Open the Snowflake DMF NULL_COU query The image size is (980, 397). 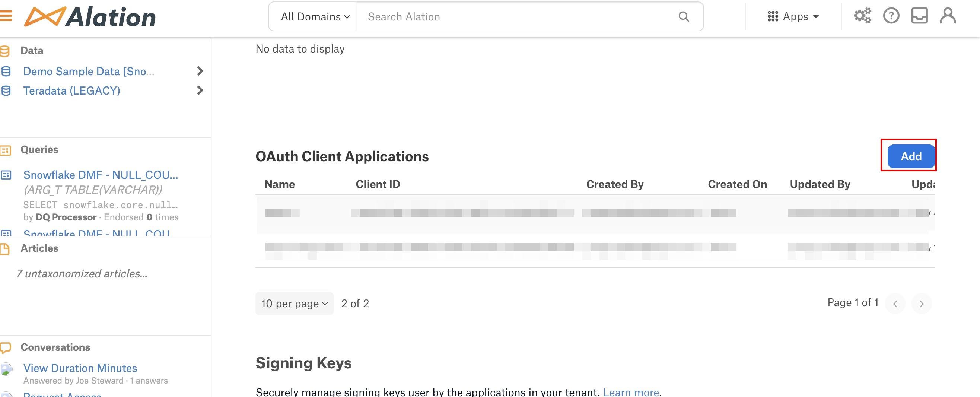click(101, 175)
